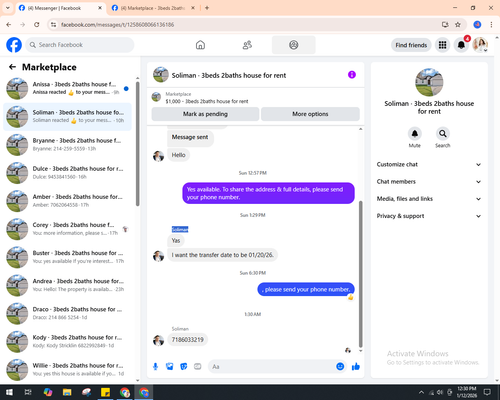The height and width of the screenshot is (400, 500).
Task: Expand Privacy & support section
Action: tap(429, 216)
